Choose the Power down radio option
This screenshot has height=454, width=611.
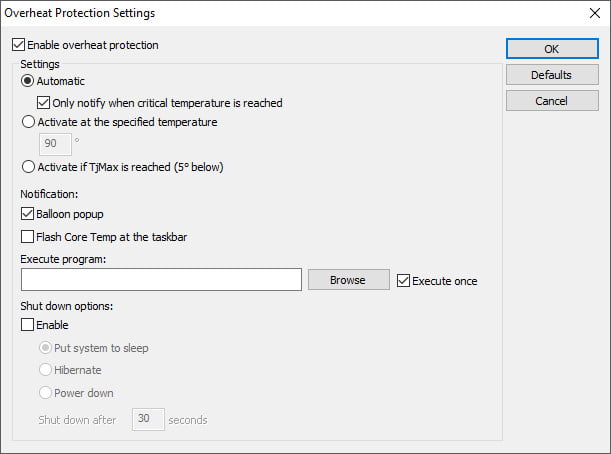(45, 393)
